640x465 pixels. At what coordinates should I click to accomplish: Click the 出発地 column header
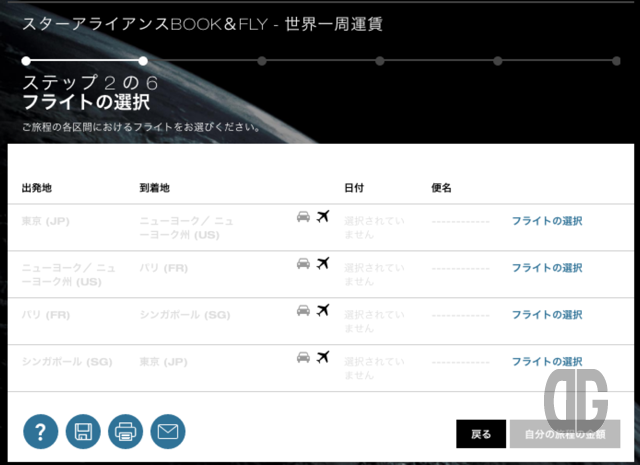tap(37, 188)
